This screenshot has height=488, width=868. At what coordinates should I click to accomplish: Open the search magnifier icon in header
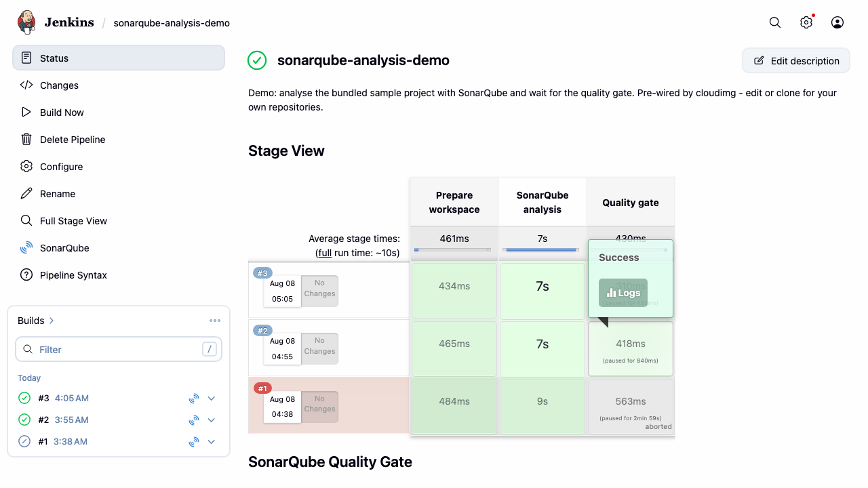[x=775, y=22]
